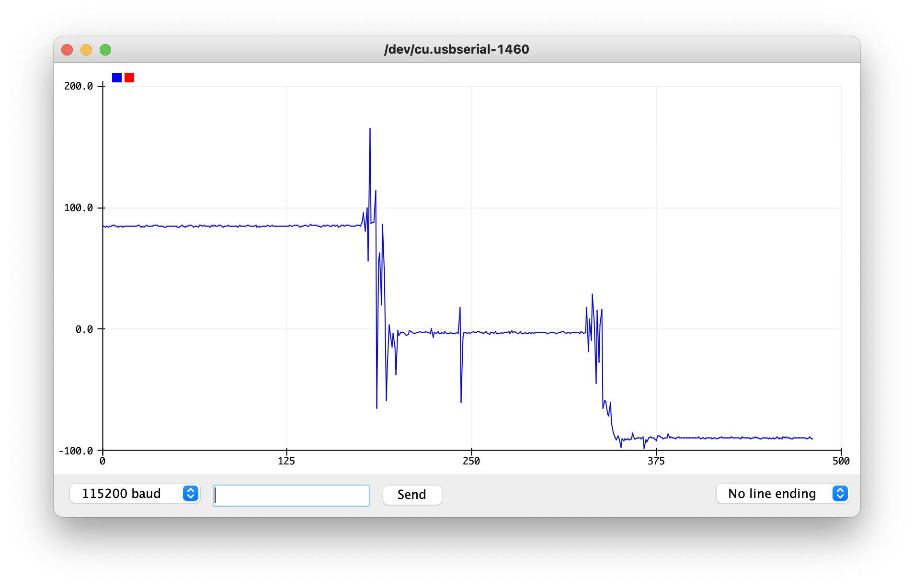Close the serial plotter window
914x588 pixels.
click(x=67, y=50)
